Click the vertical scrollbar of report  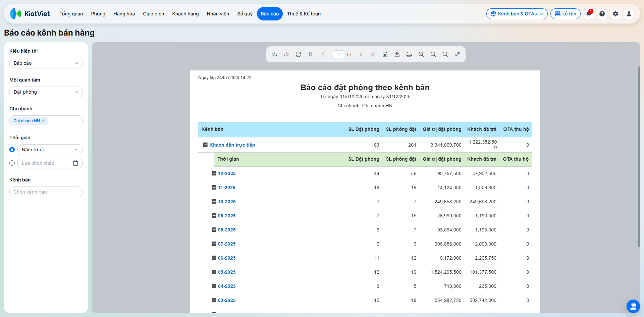[639, 157]
